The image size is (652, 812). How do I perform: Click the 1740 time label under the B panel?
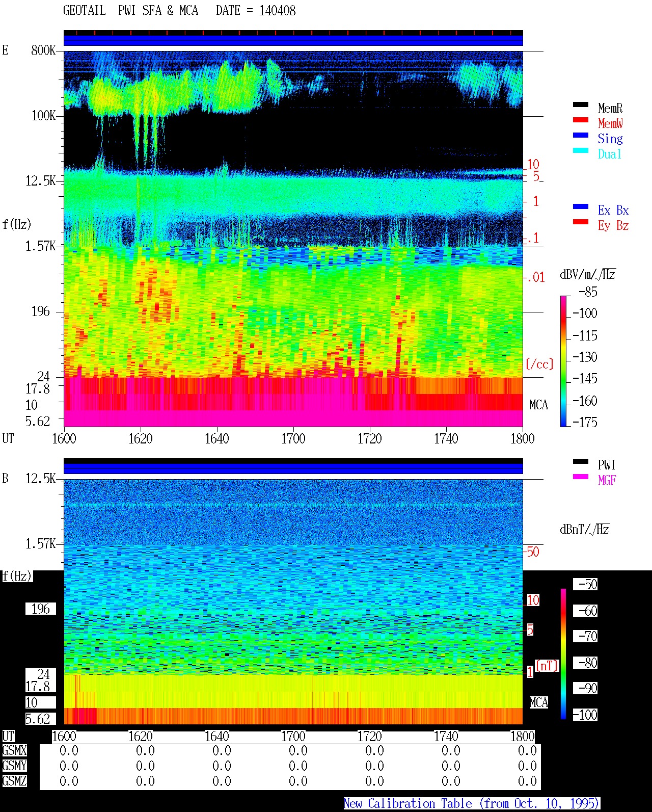tap(446, 736)
